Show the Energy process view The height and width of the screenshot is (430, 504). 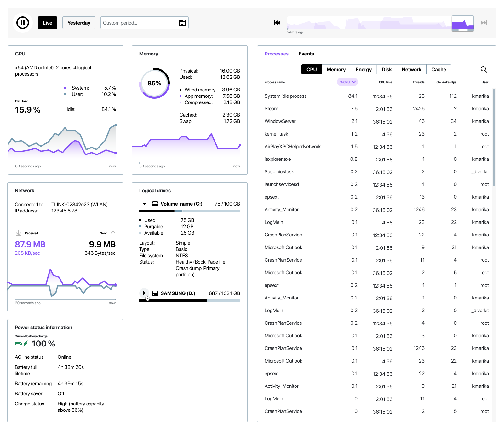364,69
